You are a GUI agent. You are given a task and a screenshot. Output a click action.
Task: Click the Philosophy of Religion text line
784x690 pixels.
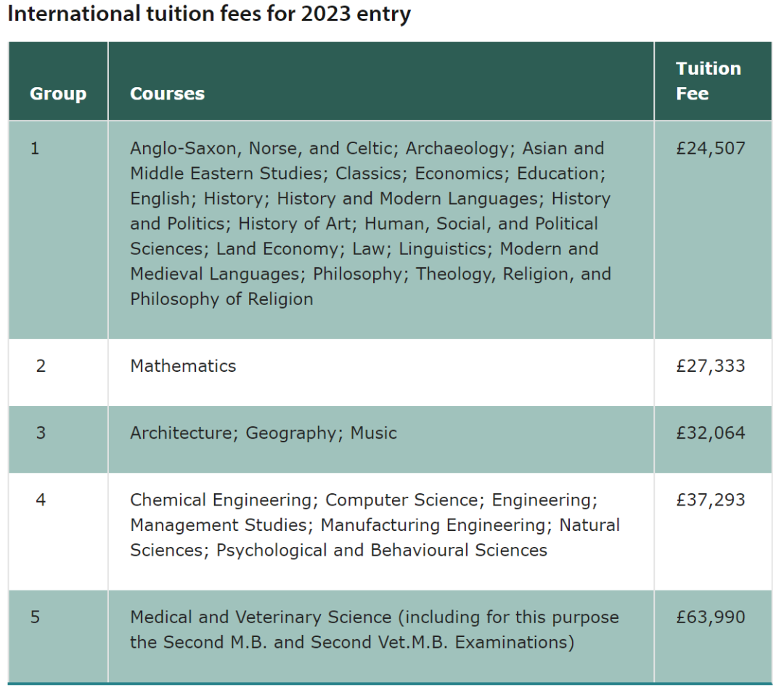[221, 299]
